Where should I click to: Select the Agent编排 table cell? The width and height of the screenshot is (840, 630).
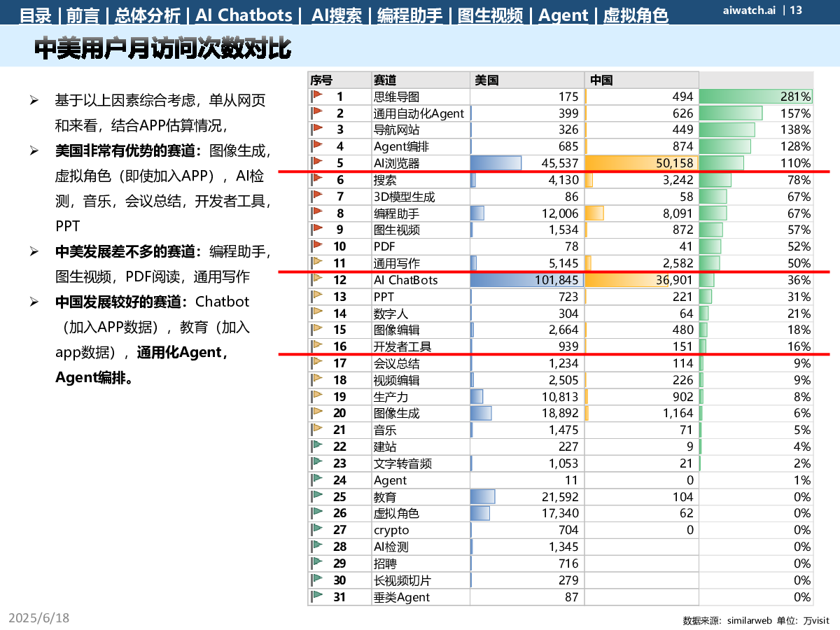[420, 146]
